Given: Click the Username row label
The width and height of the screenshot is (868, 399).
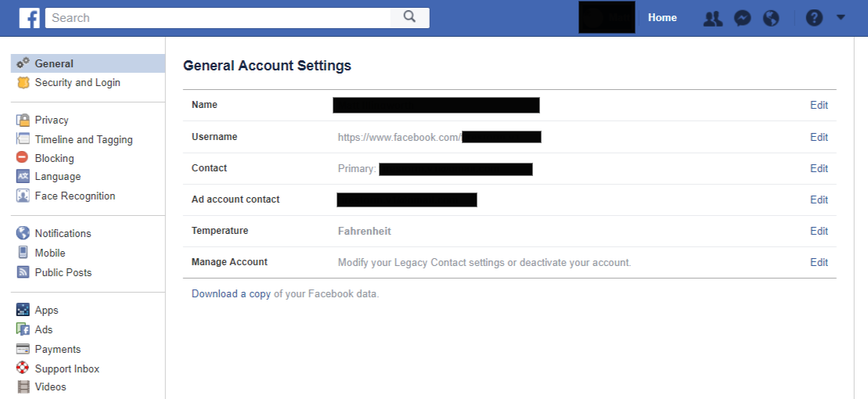Looking at the screenshot, I should click(x=214, y=137).
